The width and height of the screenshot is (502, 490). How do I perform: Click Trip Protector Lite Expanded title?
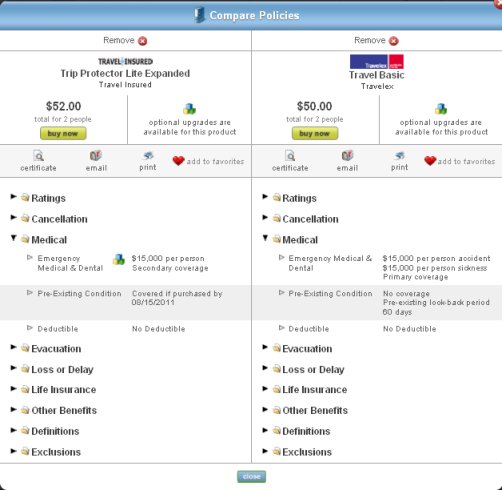click(125, 73)
